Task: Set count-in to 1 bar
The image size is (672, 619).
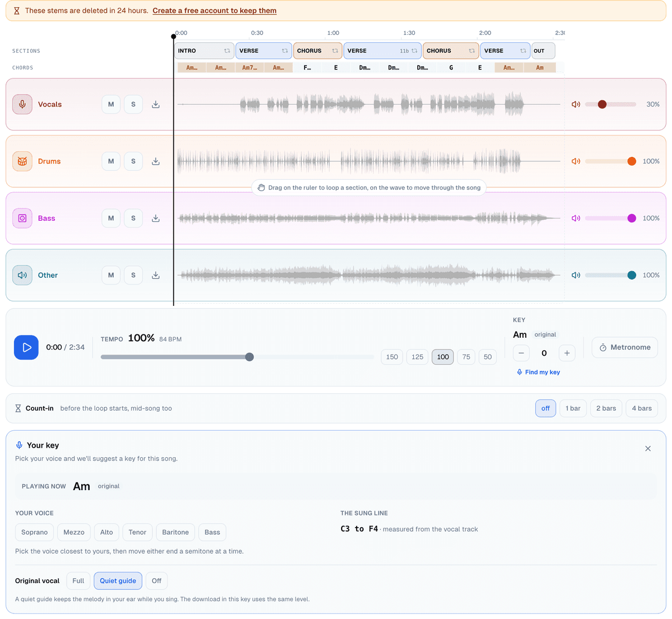Action: [x=573, y=408]
